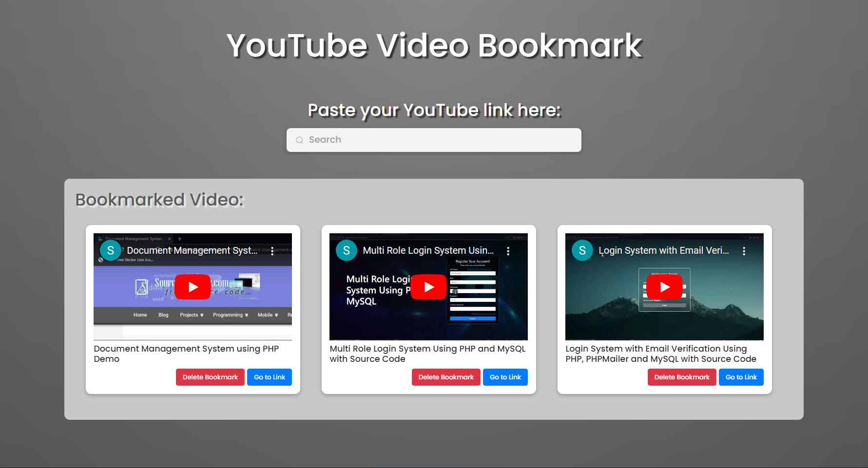Click the 'Bookmarked Video:' heading

(159, 200)
